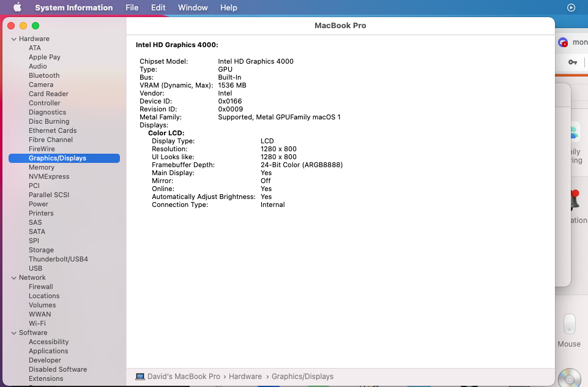Viewport: 588px width, 387px height.
Task: Select Developer under Software
Action: [45, 361]
